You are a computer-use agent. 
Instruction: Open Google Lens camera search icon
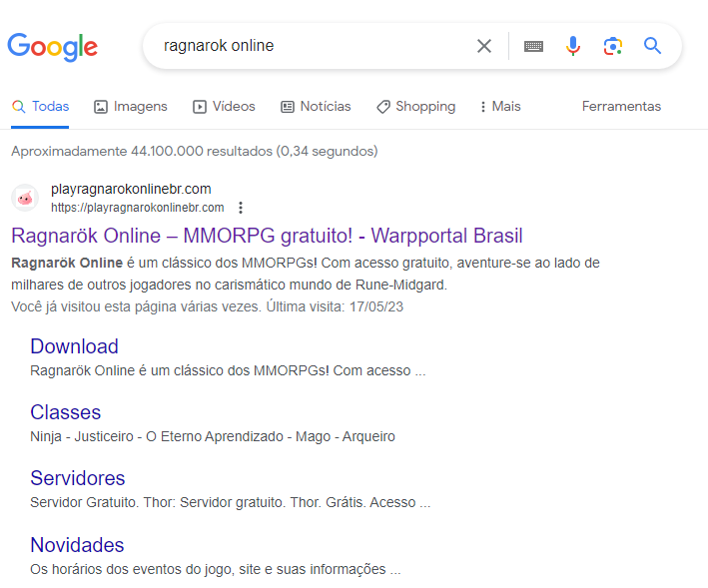613,46
